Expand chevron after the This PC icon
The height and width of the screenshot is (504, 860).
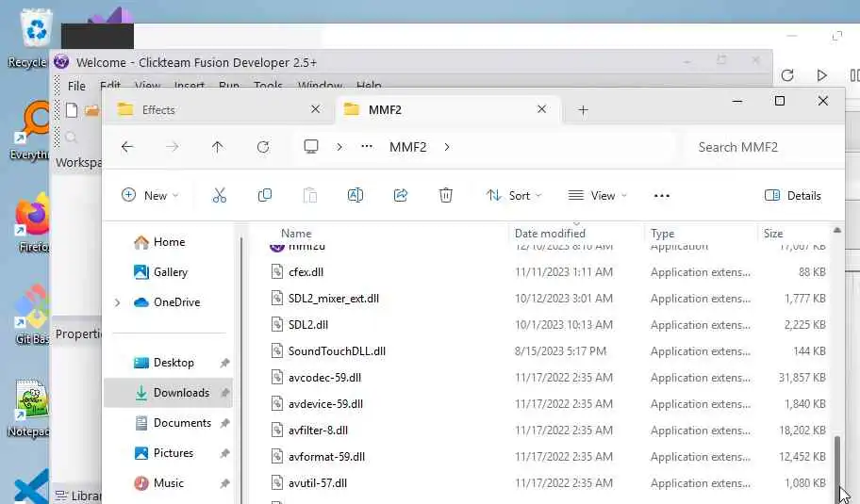click(x=339, y=147)
